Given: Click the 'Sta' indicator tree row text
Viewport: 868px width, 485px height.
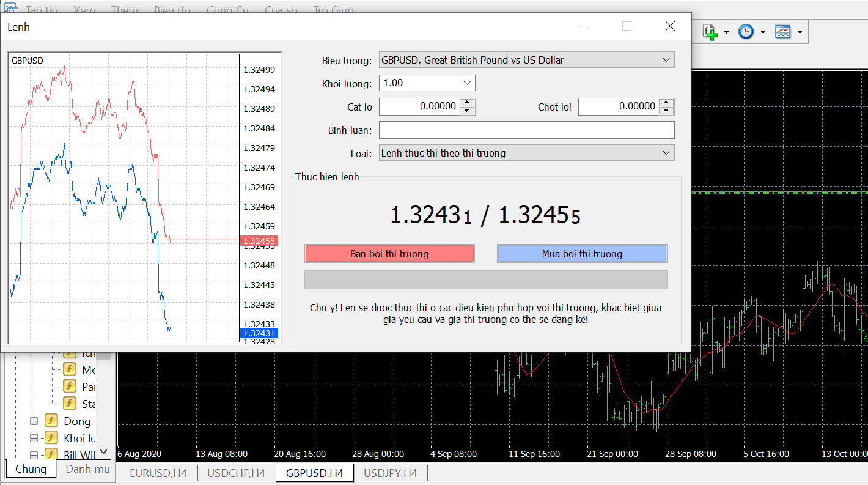Looking at the screenshot, I should 89,404.
